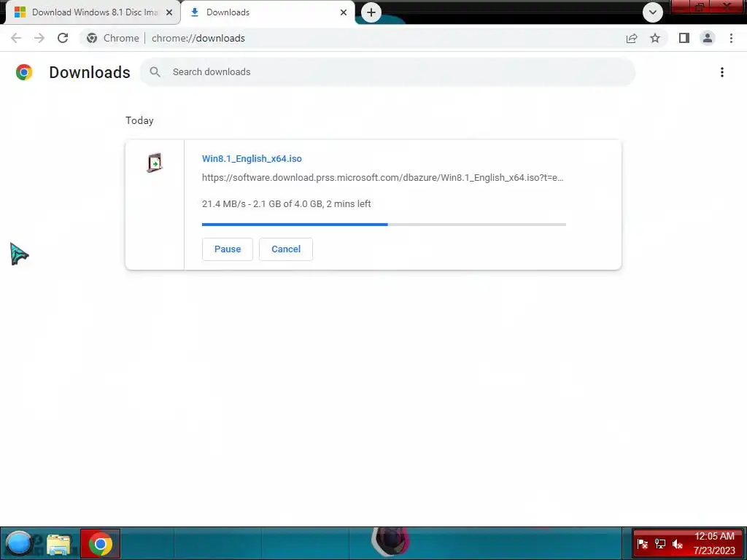
Task: Click the Chrome site info icon in address bar
Action: click(92, 38)
